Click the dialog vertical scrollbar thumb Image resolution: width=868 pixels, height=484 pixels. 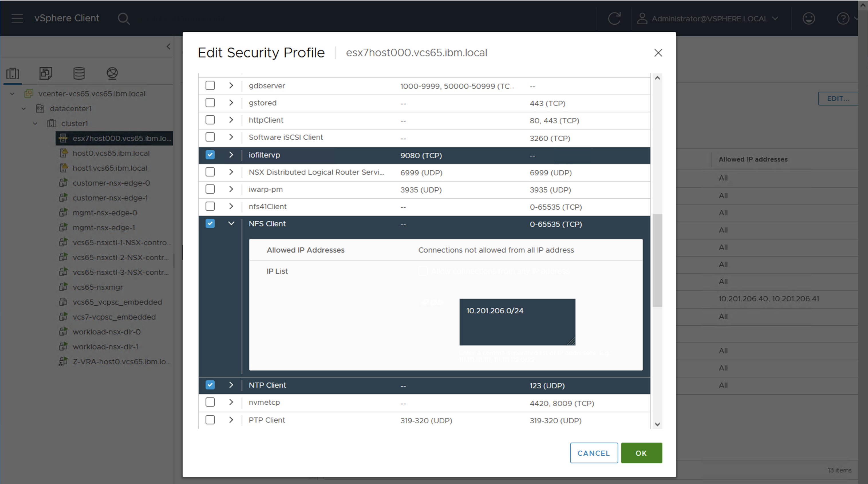[657, 260]
